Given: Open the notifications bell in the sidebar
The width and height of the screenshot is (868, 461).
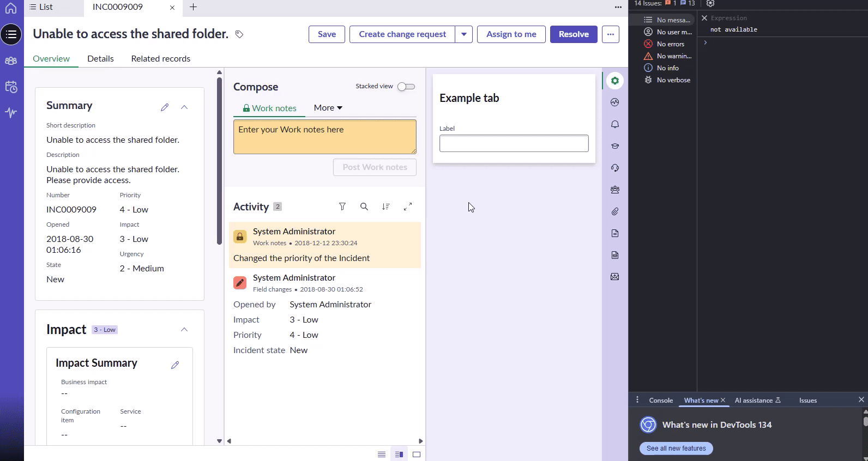Looking at the screenshot, I should [615, 124].
